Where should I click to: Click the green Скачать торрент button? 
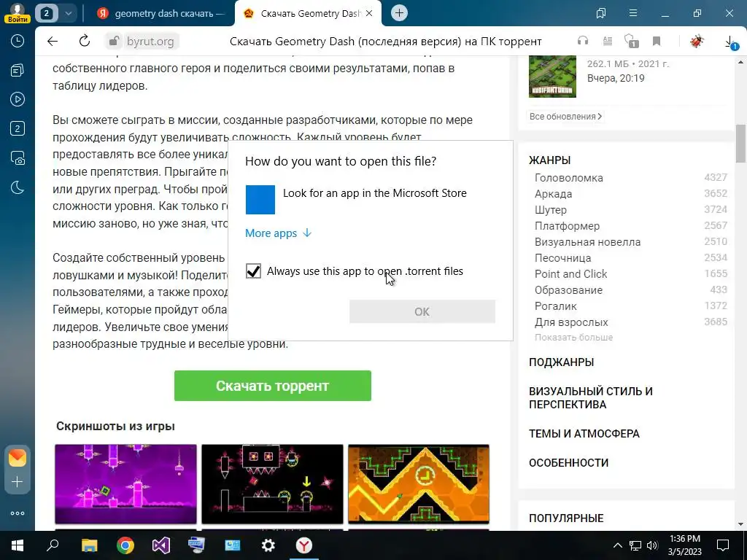(273, 386)
